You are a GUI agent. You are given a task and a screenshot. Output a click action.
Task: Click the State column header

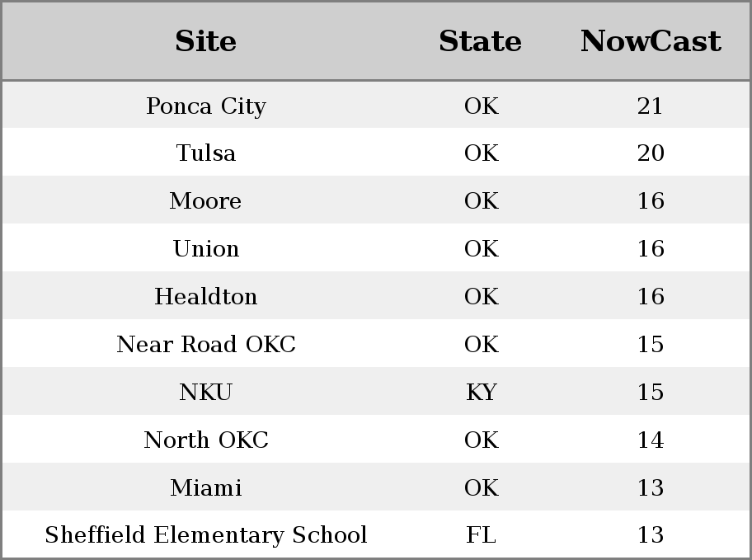(481, 41)
